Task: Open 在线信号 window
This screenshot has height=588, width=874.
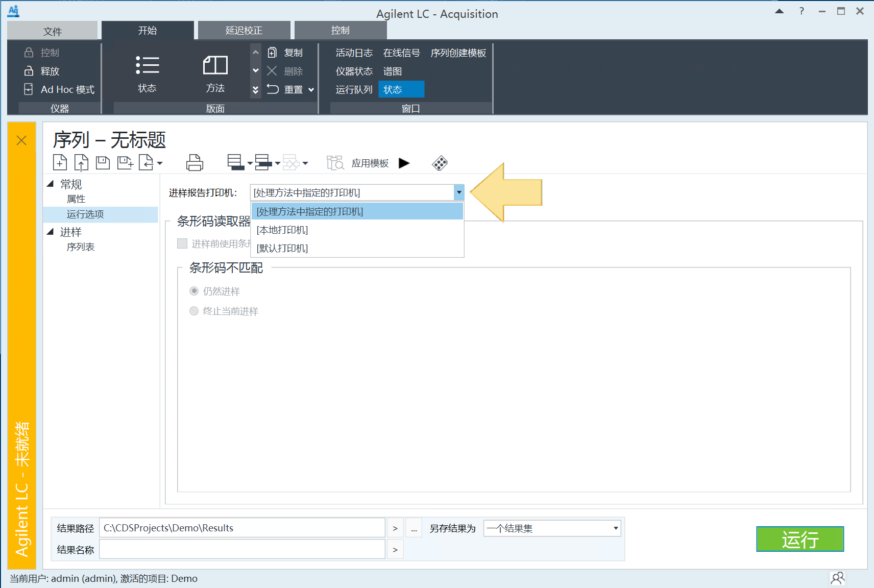Action: pos(402,53)
